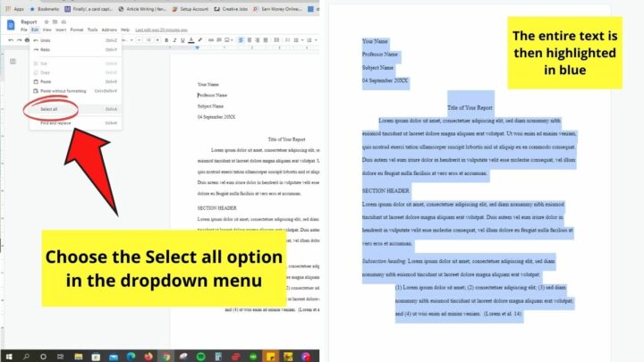
Task: Toggle Italic formatting
Action: (x=174, y=40)
